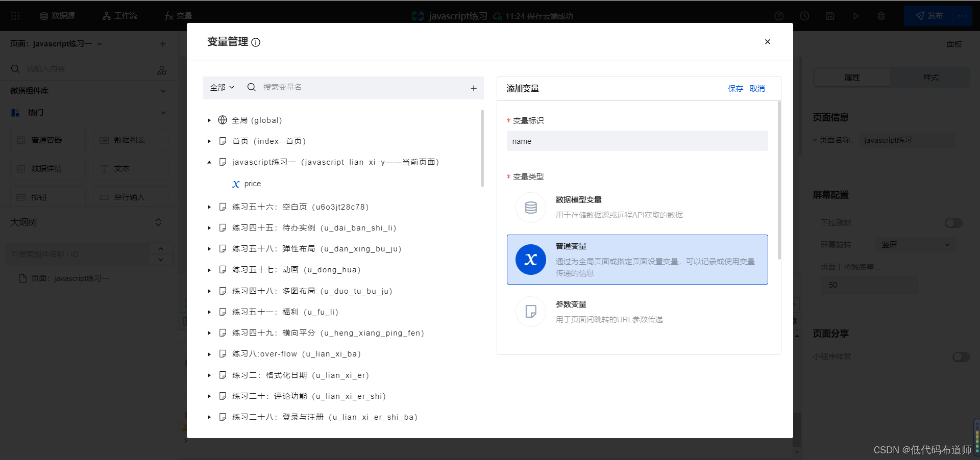Image resolution: width=980 pixels, height=460 pixels.
Task: Open the 屏幕旋转 竖屏 dropdown
Action: click(x=915, y=245)
